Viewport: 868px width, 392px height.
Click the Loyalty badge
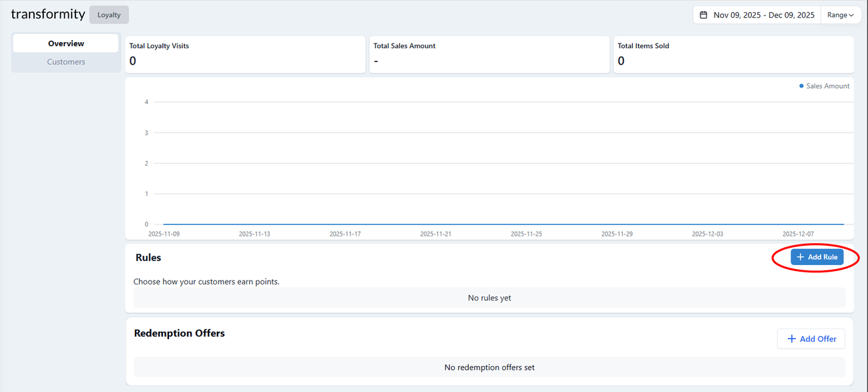point(109,15)
